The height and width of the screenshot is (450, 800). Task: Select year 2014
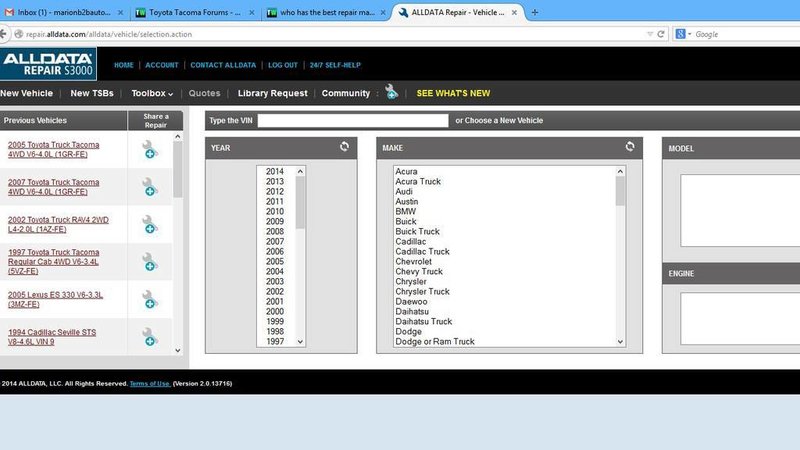tap(274, 171)
